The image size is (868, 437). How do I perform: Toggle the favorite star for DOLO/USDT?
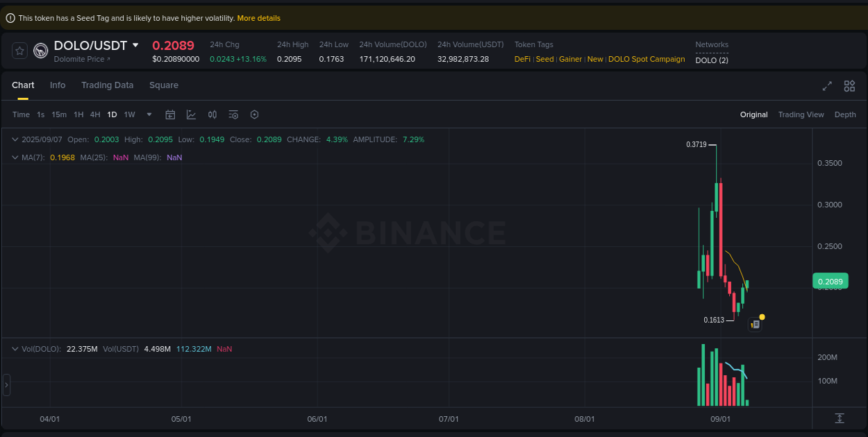[19, 51]
